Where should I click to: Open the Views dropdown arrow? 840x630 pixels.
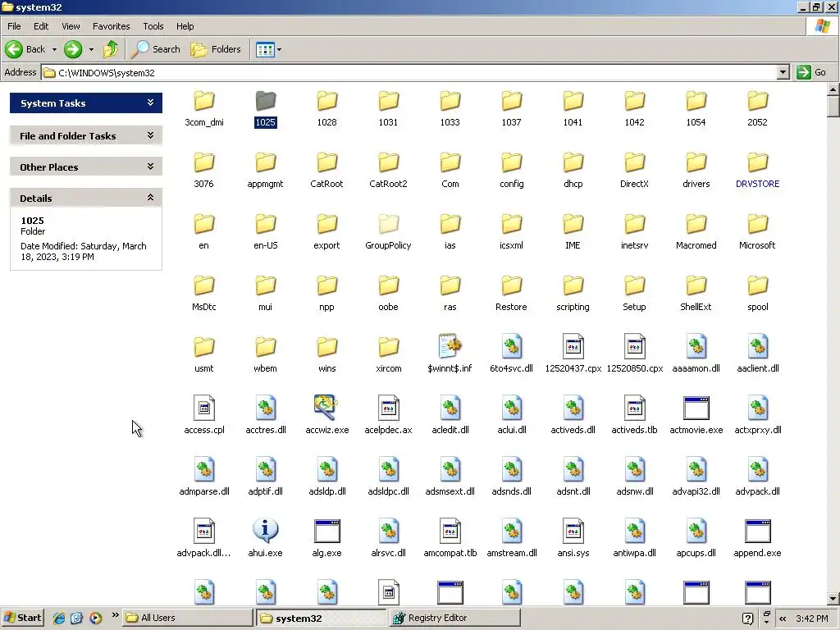tap(279, 50)
